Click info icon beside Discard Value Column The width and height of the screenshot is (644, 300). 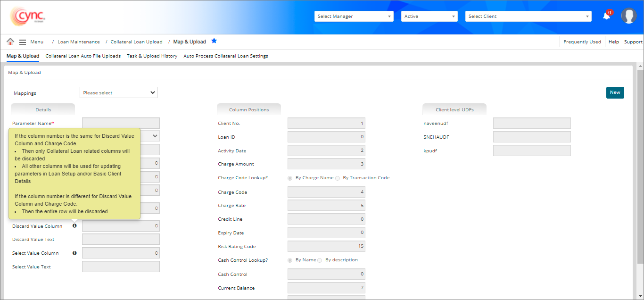74,226
